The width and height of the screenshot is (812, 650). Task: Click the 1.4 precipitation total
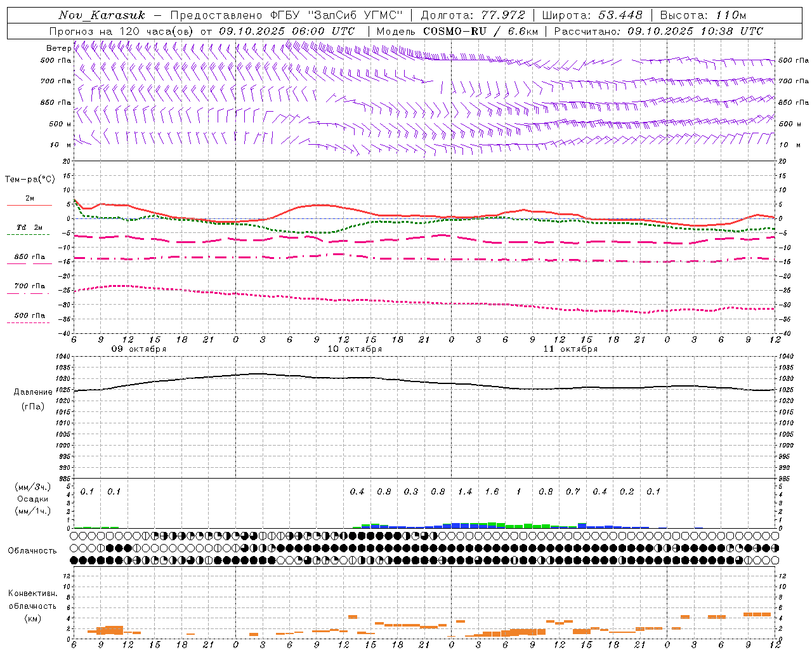(465, 491)
